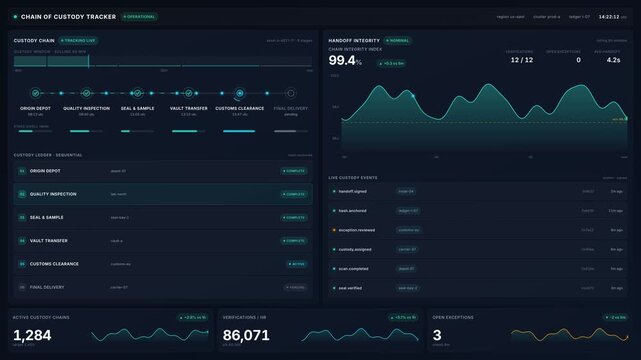This screenshot has width=641, height=360.
Task: Click the source tag on handoff.signed event
Action: pos(406,191)
